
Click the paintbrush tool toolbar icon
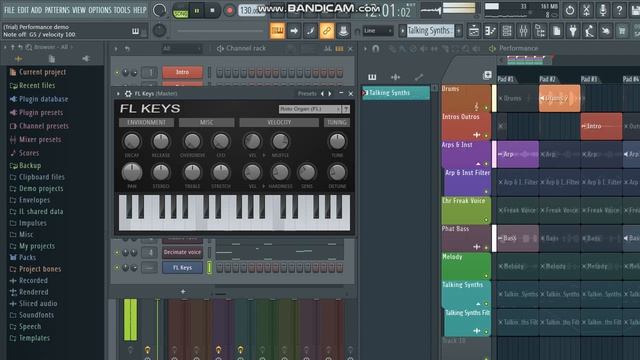click(x=310, y=31)
